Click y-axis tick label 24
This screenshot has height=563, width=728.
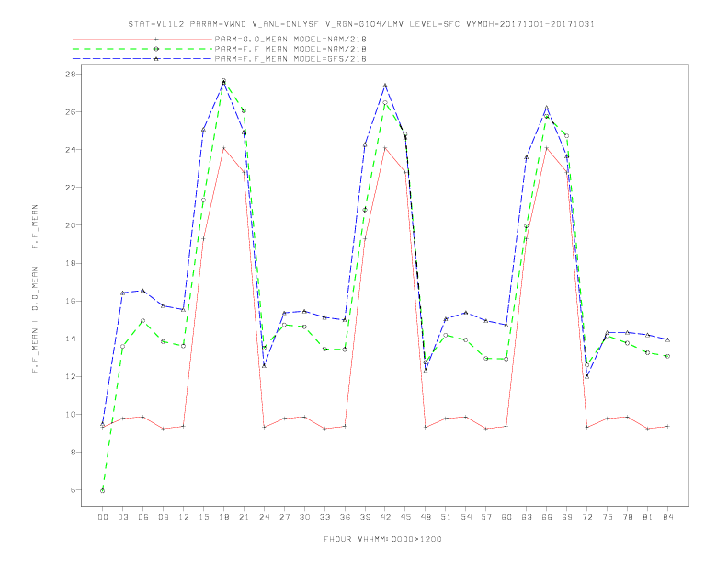pos(71,150)
